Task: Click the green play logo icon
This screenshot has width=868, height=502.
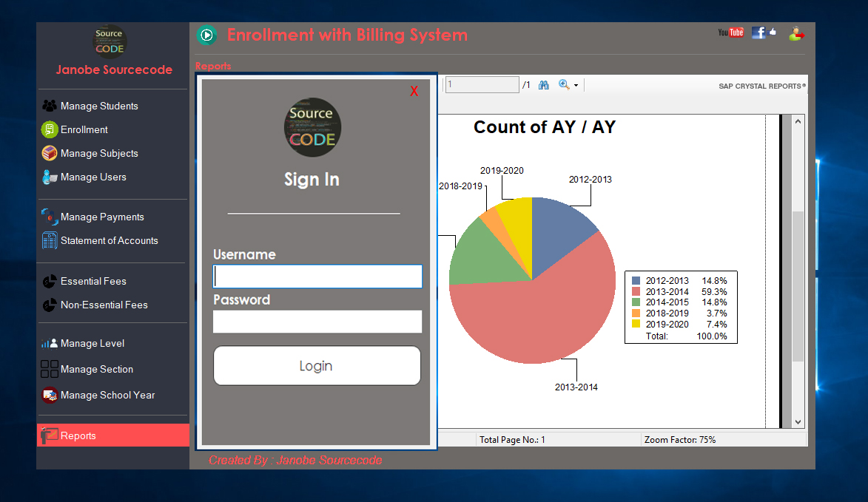Action: [x=206, y=35]
